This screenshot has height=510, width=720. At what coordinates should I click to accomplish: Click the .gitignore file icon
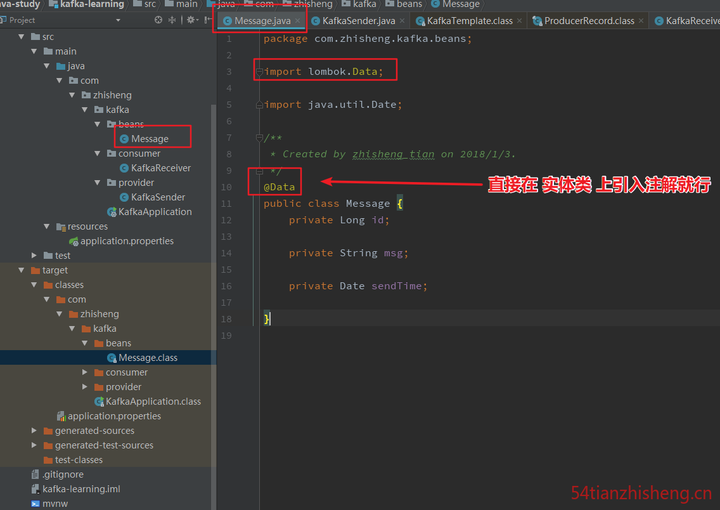coord(35,474)
